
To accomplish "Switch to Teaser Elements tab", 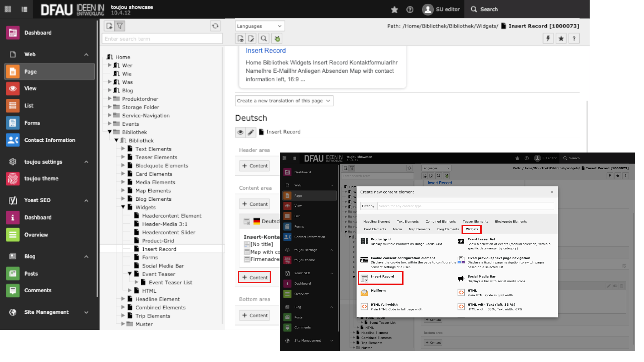I will [x=475, y=222].
